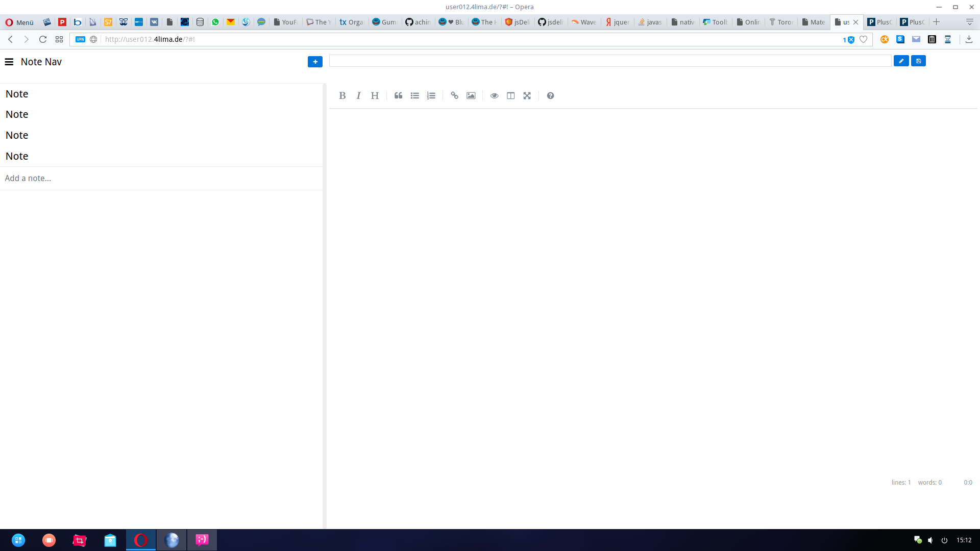
Task: Switch to the jsDelivr GitHub tab
Action: [x=550, y=22]
